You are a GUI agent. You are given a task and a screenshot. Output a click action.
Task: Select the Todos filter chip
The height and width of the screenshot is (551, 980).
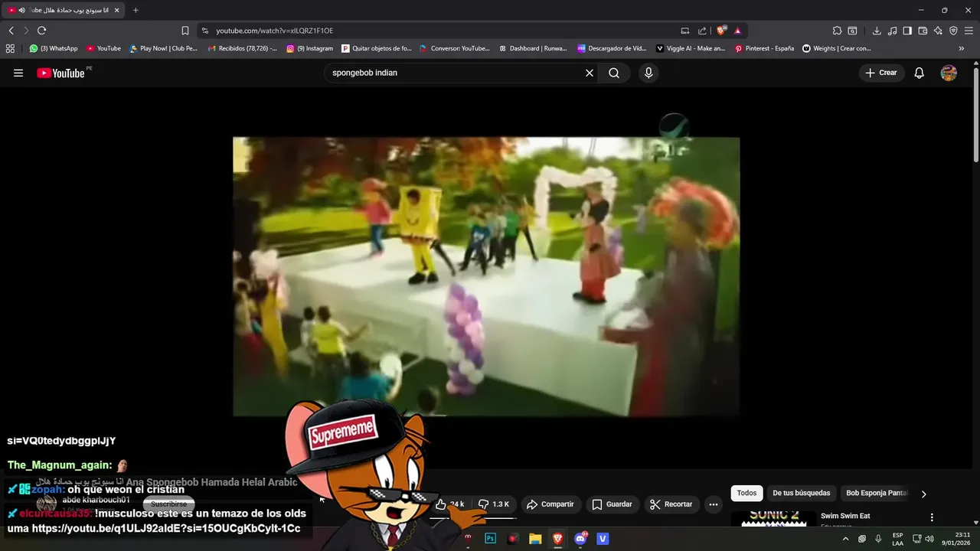(746, 494)
